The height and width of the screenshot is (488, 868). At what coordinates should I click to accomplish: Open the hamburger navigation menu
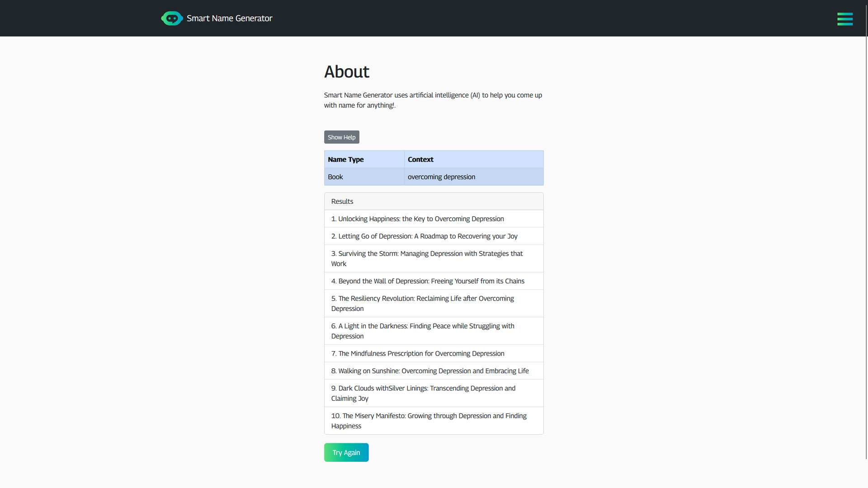click(844, 19)
